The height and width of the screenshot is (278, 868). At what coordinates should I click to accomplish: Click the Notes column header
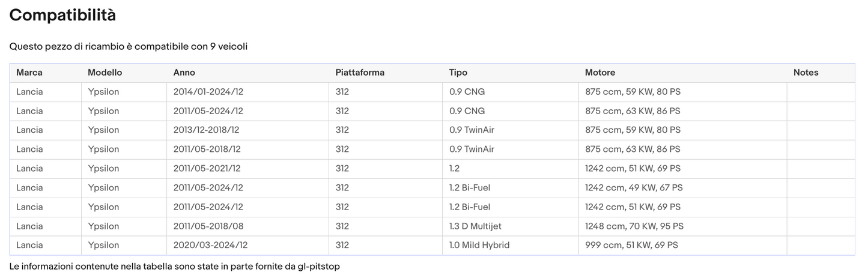[x=806, y=73]
